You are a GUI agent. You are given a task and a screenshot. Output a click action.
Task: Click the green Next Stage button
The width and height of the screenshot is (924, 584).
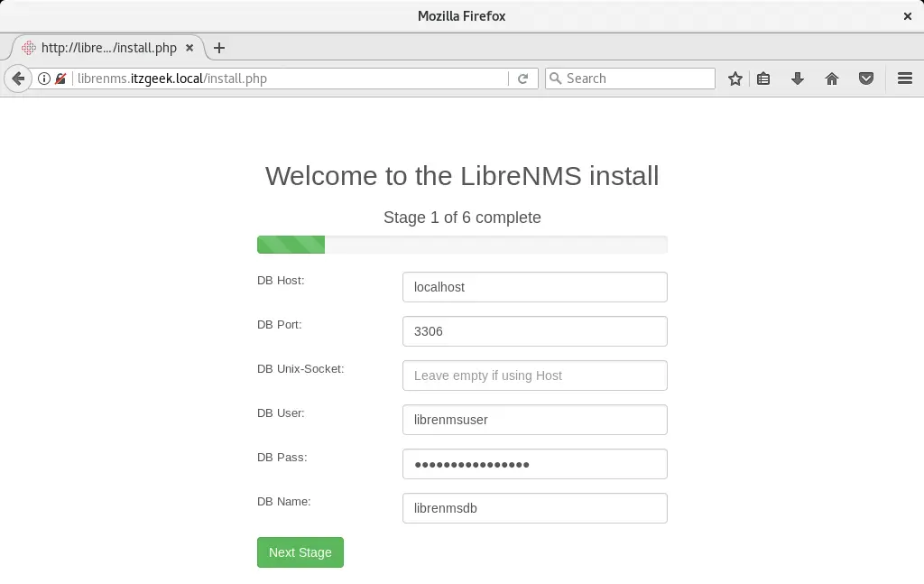pyautogui.click(x=300, y=552)
